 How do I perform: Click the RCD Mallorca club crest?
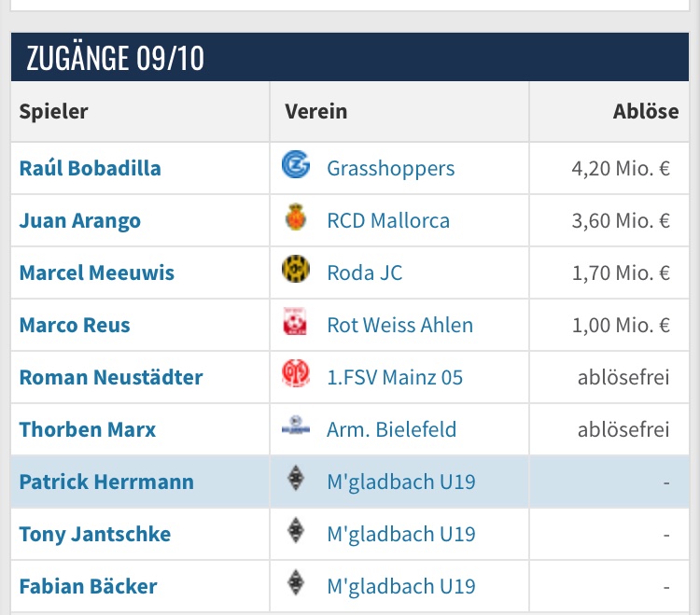(295, 220)
